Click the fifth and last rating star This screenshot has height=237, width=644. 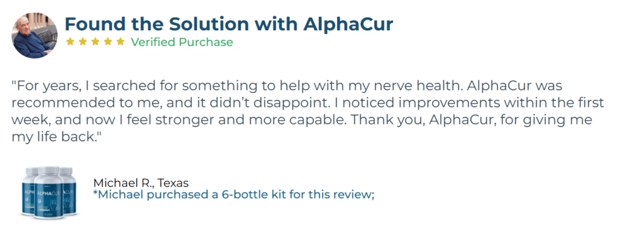pyautogui.click(x=120, y=41)
